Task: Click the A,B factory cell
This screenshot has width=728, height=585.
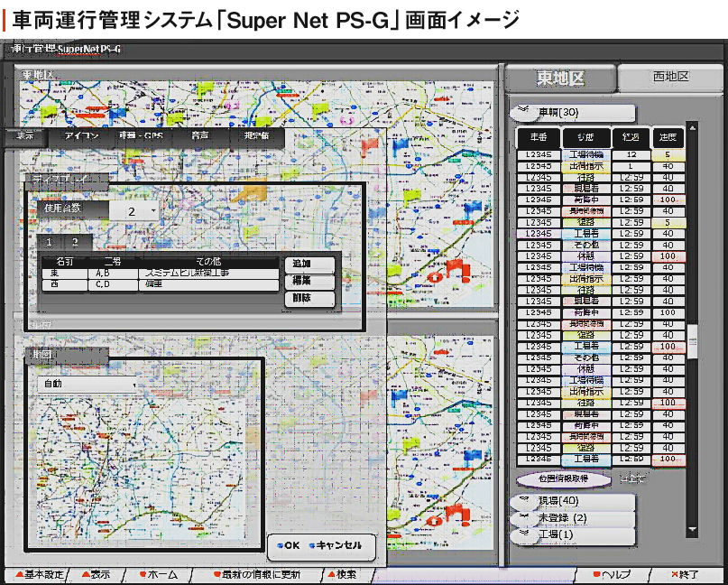Action: pyautogui.click(x=113, y=274)
